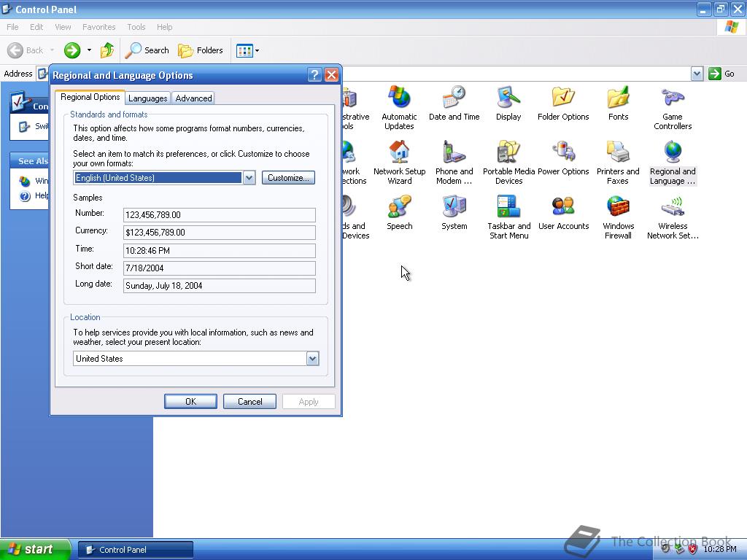
Task: Click the Time sample field
Action: coord(219,251)
